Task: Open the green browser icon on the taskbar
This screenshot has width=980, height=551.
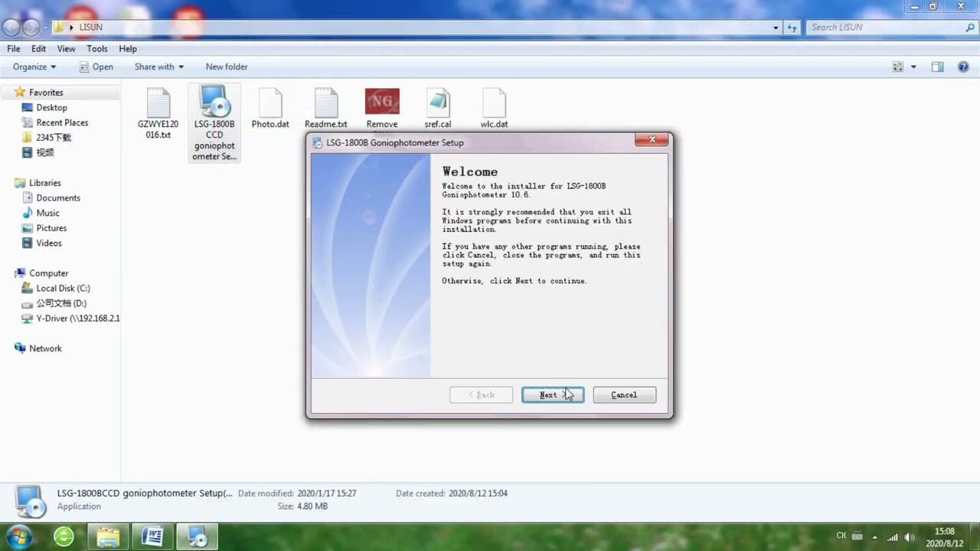Action: tap(64, 536)
